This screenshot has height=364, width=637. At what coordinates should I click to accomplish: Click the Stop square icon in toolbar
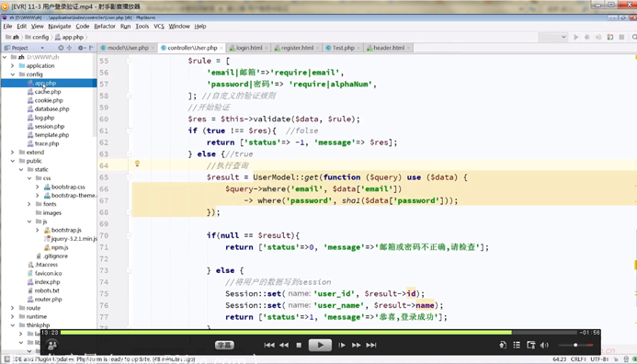621,37
